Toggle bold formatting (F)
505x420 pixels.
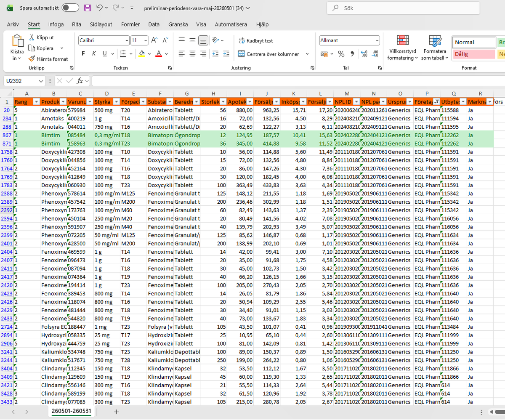tap(83, 54)
